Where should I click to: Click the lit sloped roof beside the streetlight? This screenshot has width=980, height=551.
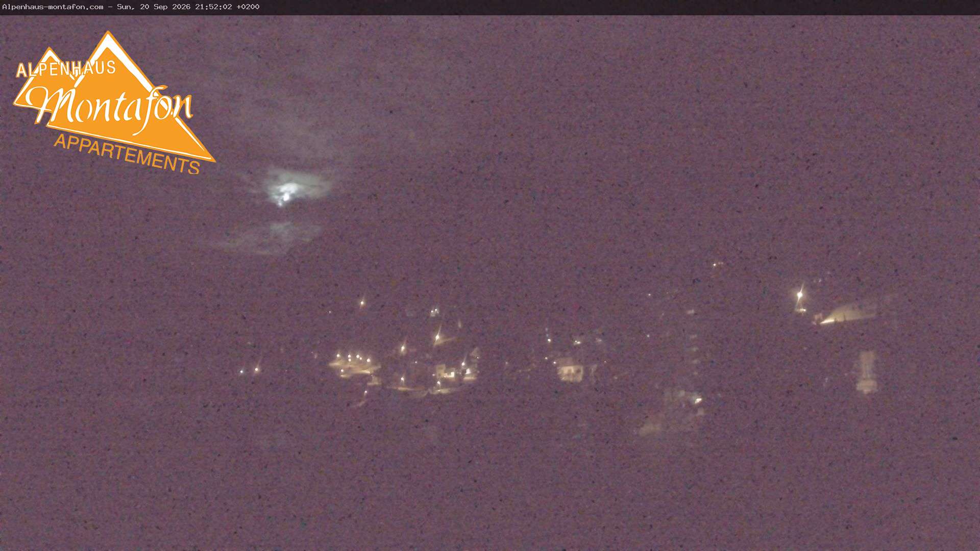[847, 313]
